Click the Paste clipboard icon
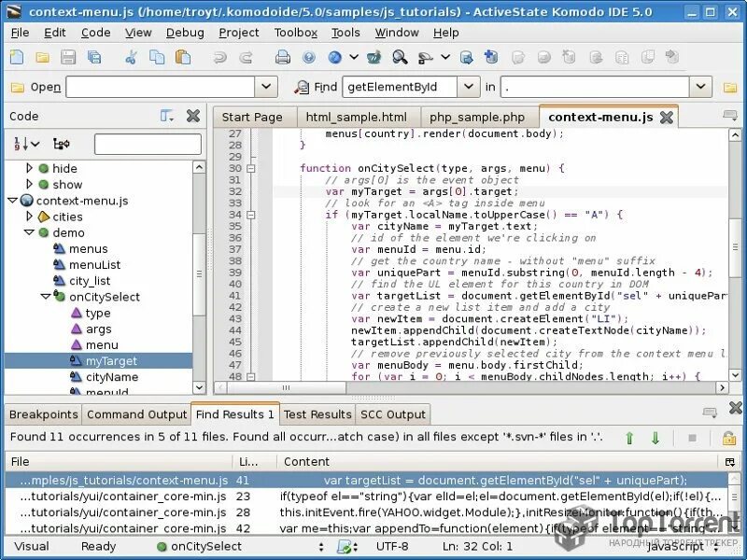This screenshot has width=747, height=560. coord(183,58)
